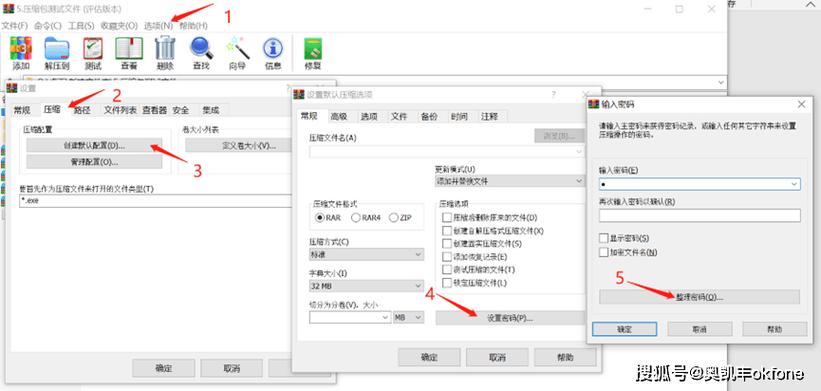Expand the 压缩文件名(A) combo box
The width and height of the screenshot is (821, 391).
pyautogui.click(x=579, y=151)
